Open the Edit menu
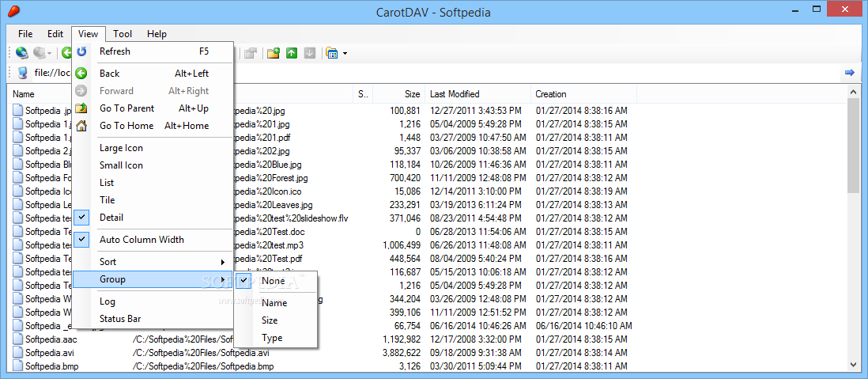868x379 pixels. click(x=55, y=34)
